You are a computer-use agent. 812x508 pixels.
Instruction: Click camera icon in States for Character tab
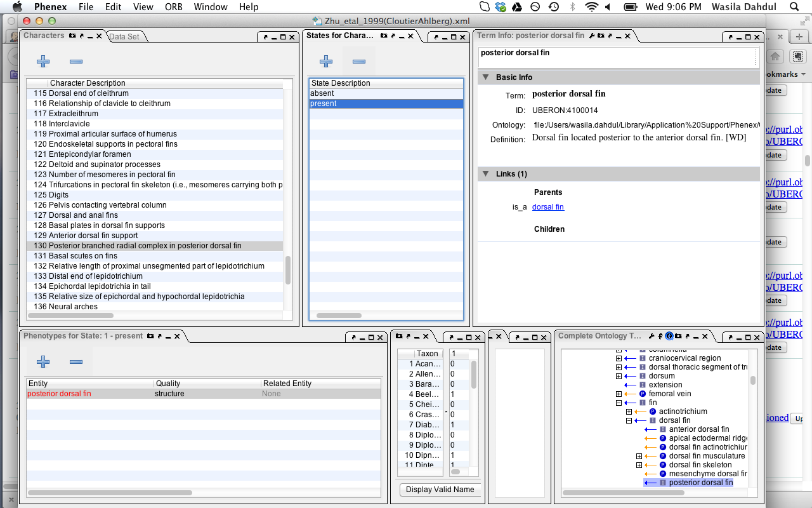click(x=384, y=36)
